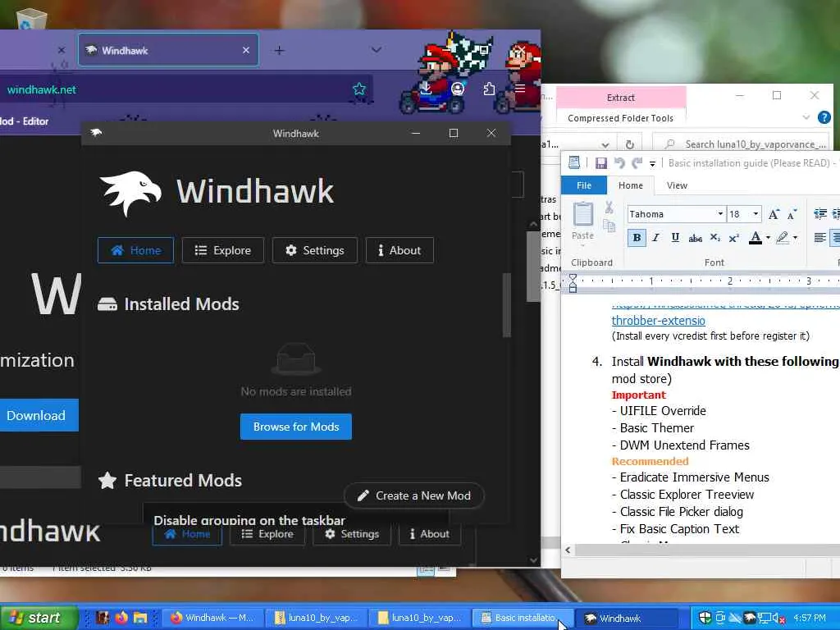Screen dimensions: 840x630
Task: Click the Windhawk app vertical scrollbar thumb
Action: tap(507, 305)
